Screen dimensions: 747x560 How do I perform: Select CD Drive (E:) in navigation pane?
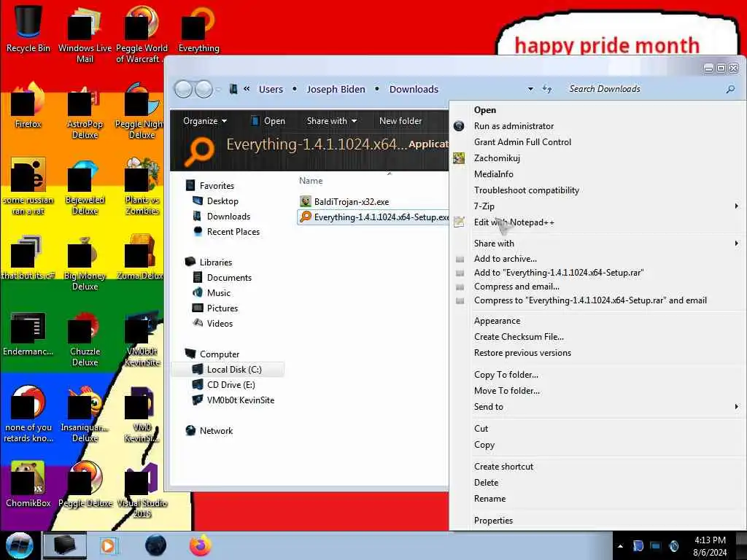[224, 385]
